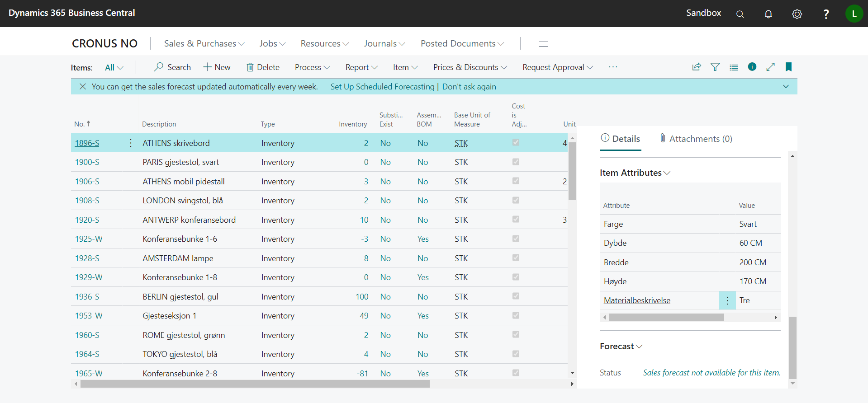Toggle Cost is Adjusted checkbox for 1928-S
Viewport: 868px width, 403px height.
tap(516, 258)
